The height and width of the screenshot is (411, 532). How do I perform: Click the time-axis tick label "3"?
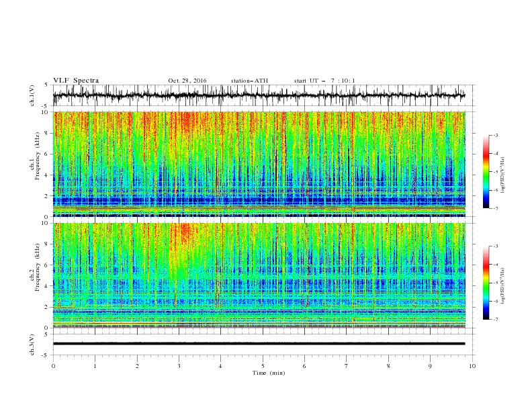click(x=179, y=366)
